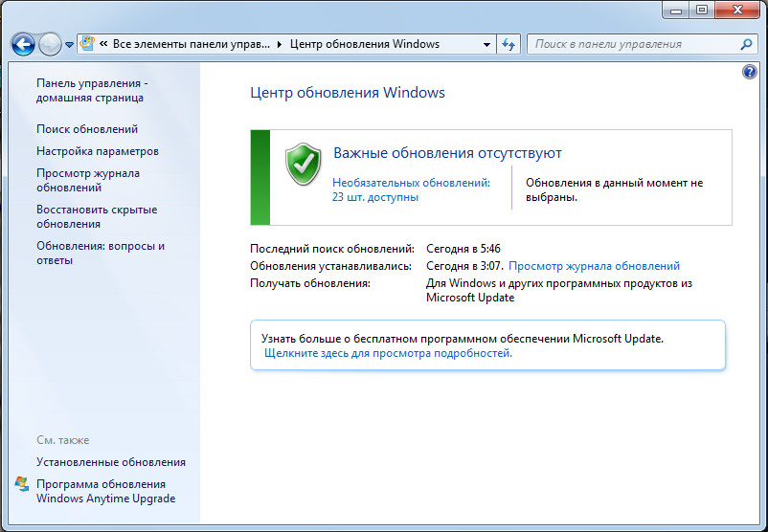Click 'Все элементы панели управ...' breadcrumb
Image resolution: width=768 pixels, height=532 pixels.
pos(191,44)
